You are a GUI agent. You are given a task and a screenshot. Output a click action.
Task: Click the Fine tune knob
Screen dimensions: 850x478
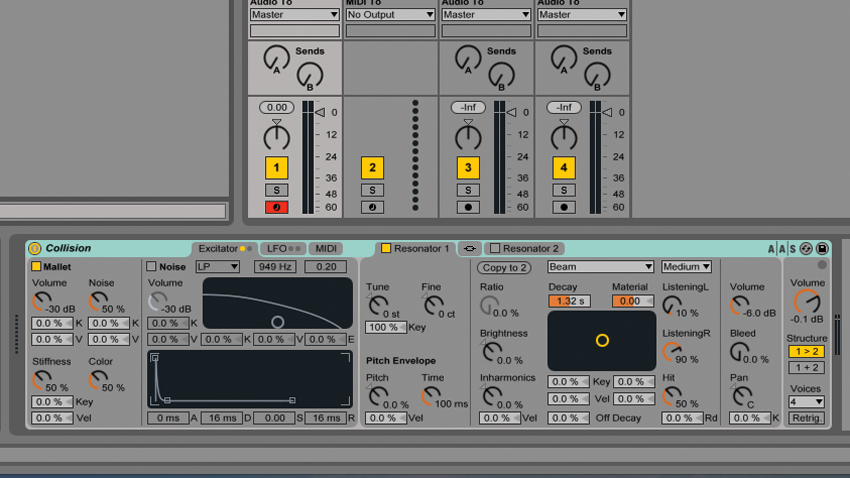[434, 306]
